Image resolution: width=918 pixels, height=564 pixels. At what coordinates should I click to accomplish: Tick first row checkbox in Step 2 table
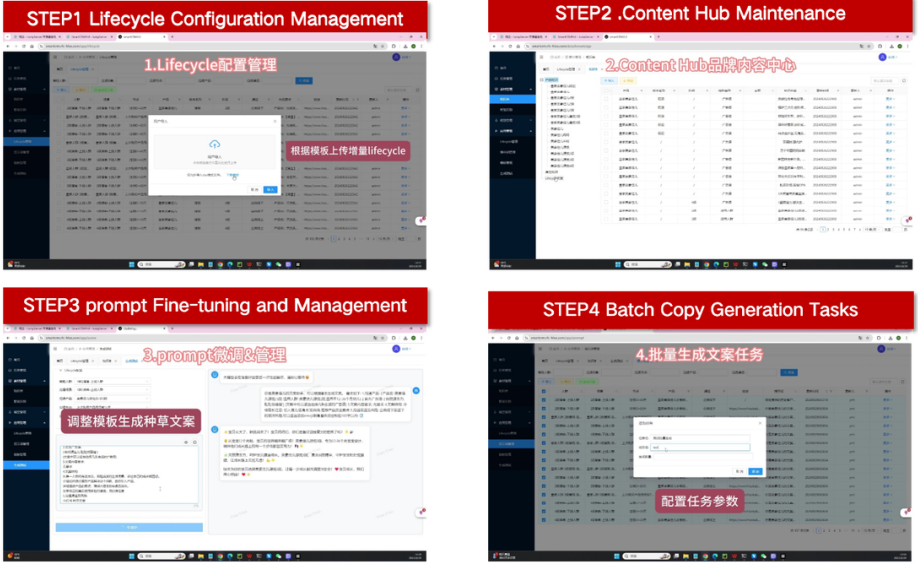pyautogui.click(x=606, y=99)
